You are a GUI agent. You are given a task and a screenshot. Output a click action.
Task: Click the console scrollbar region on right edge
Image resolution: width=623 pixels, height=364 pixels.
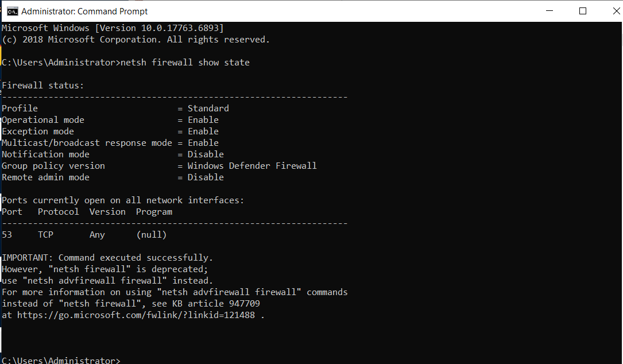[620, 189]
